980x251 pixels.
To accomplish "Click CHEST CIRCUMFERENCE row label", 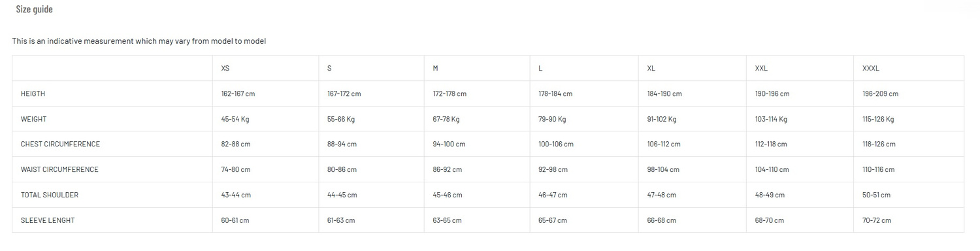I will pyautogui.click(x=60, y=144).
